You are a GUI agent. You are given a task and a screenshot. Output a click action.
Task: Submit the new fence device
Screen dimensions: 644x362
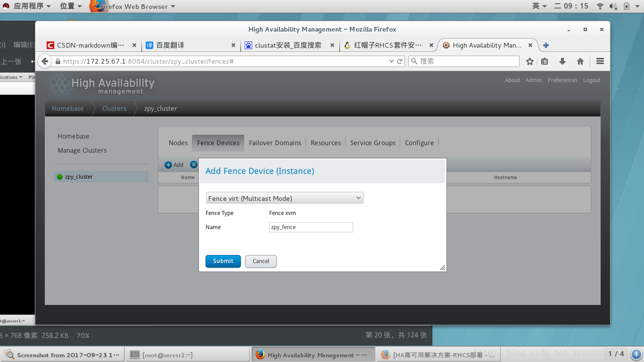coord(223,261)
